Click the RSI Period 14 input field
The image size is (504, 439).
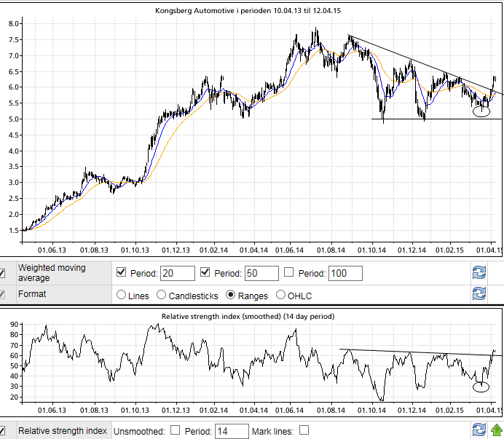(232, 431)
